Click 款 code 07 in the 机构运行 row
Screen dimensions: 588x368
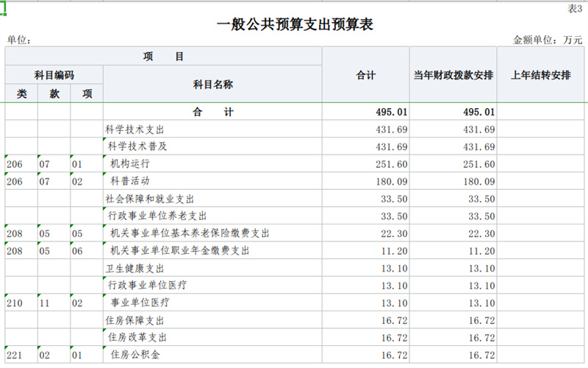pyautogui.click(x=44, y=164)
